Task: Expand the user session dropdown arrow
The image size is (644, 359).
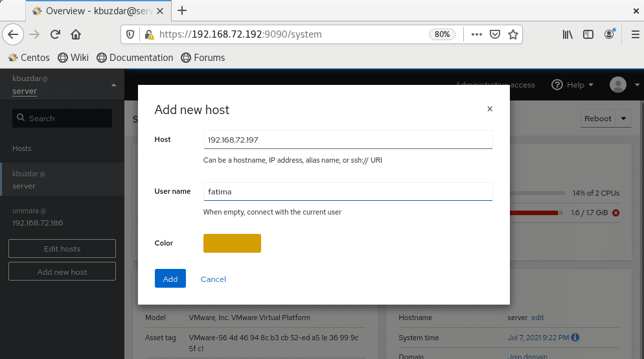Action: click(x=637, y=85)
